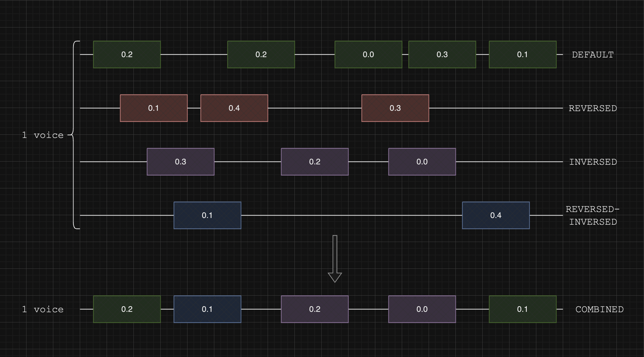Select the second 0.2 box in DEFAULT row

click(261, 54)
